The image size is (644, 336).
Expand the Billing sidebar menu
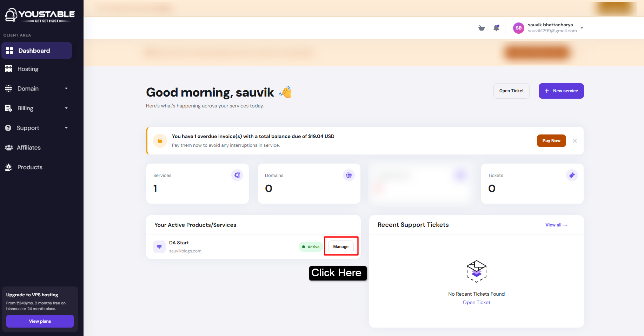click(37, 108)
